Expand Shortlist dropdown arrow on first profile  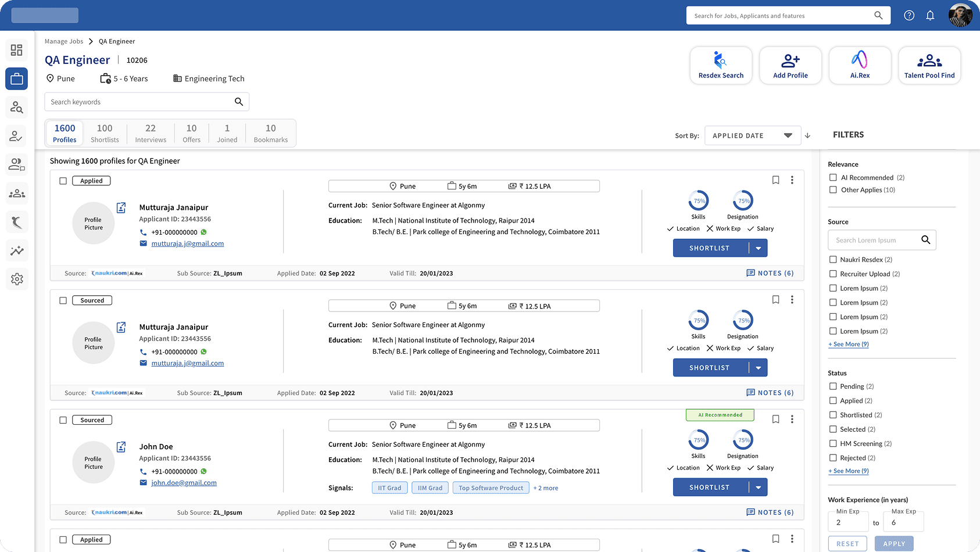point(758,248)
